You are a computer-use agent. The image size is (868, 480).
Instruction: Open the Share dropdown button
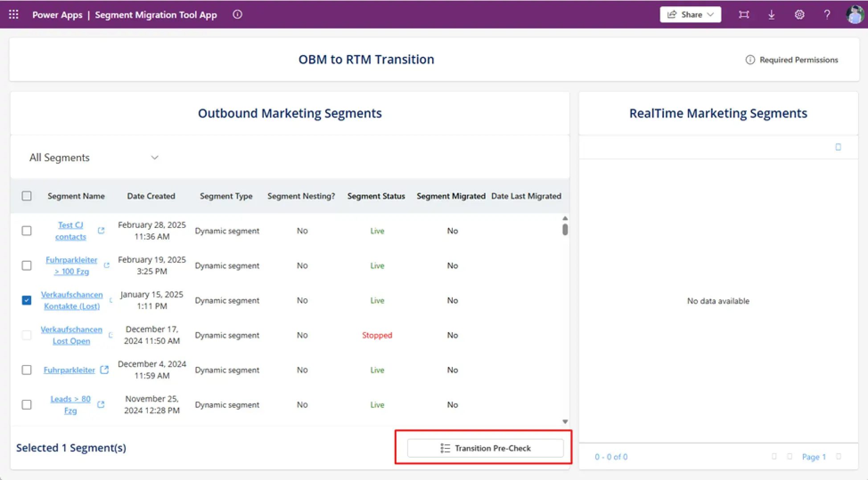(x=690, y=15)
